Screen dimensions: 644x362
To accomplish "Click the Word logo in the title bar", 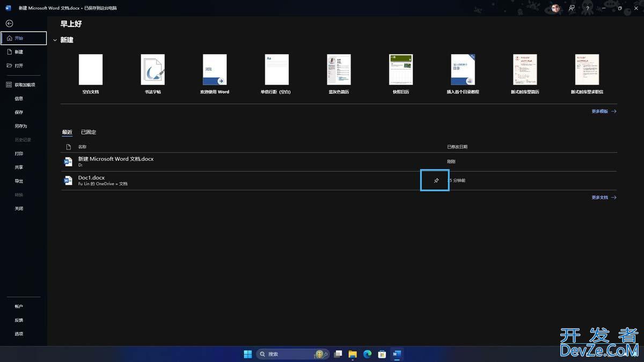I will [8, 8].
